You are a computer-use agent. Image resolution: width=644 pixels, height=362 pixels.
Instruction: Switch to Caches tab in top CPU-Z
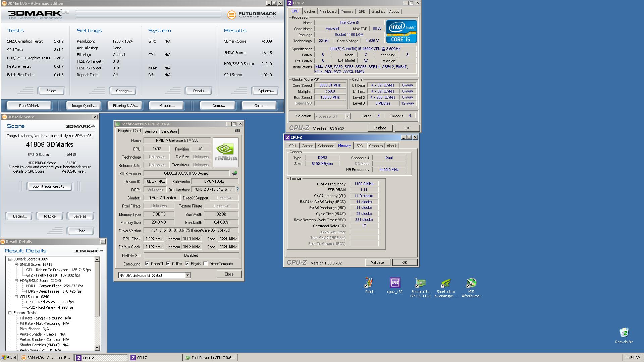[310, 11]
